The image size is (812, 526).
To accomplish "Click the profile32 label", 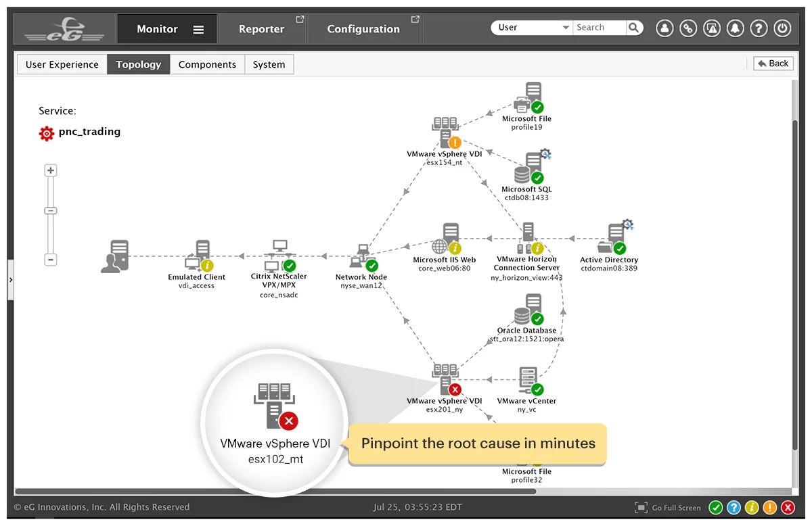I will point(526,481).
